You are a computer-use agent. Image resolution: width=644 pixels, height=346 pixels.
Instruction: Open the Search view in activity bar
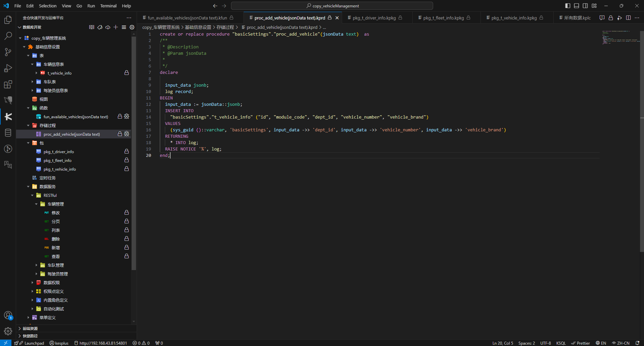click(x=8, y=36)
